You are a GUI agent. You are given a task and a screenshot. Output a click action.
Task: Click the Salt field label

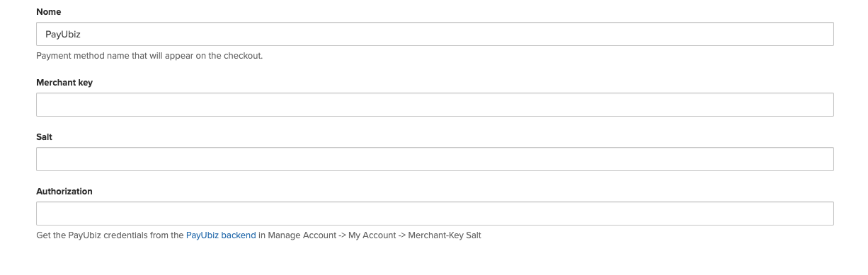click(45, 137)
